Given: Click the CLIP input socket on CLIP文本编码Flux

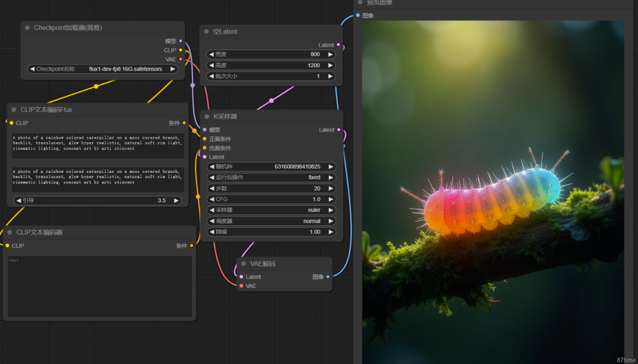Looking at the screenshot, I should tap(11, 123).
